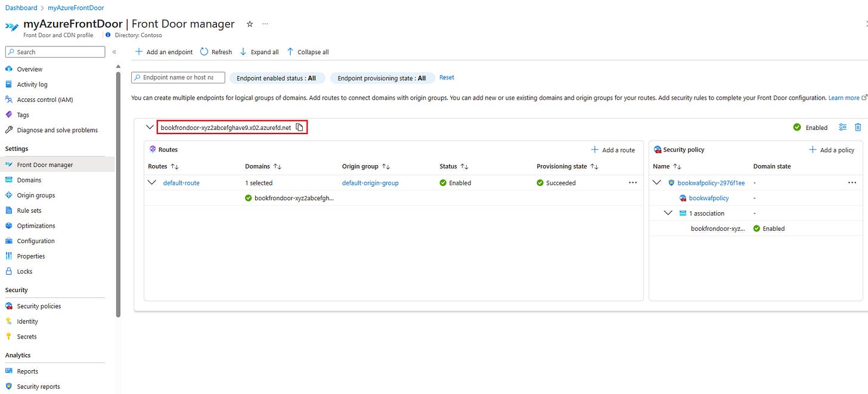
Task: Click the Identity key icon
Action: (9, 321)
